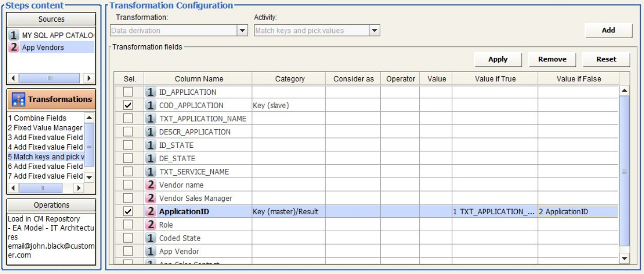This screenshot has width=644, height=274.
Task: Open the Activity dropdown arrow
Action: pos(375,31)
